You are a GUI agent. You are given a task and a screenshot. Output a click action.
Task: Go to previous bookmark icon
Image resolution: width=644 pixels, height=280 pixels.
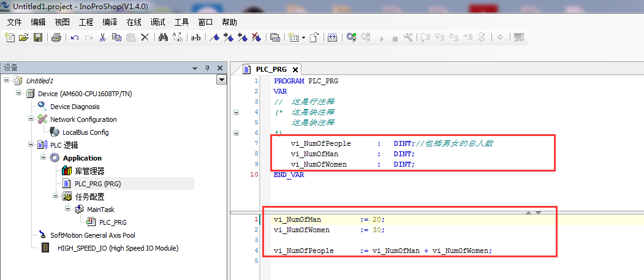(x=242, y=37)
